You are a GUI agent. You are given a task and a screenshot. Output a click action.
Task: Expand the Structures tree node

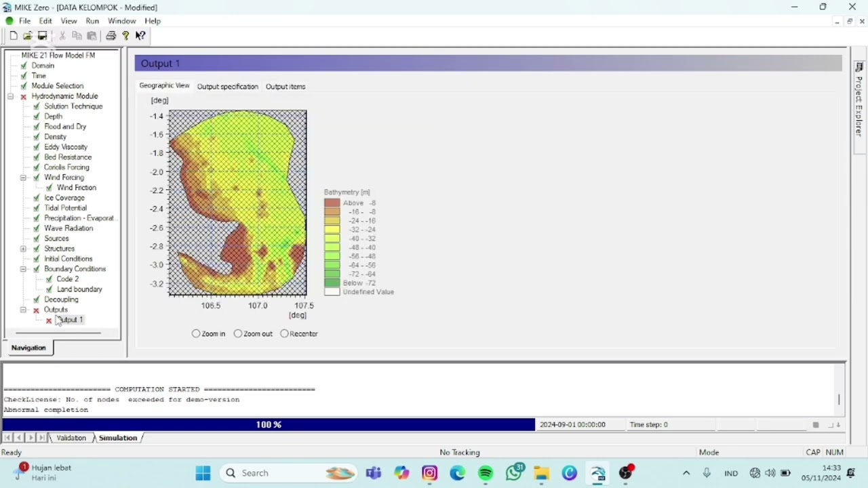pos(23,249)
